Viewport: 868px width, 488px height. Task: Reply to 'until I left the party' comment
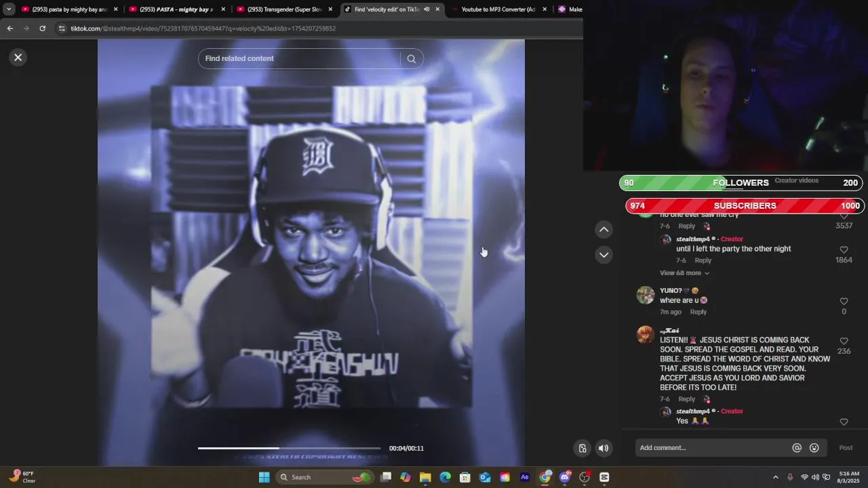703,260
